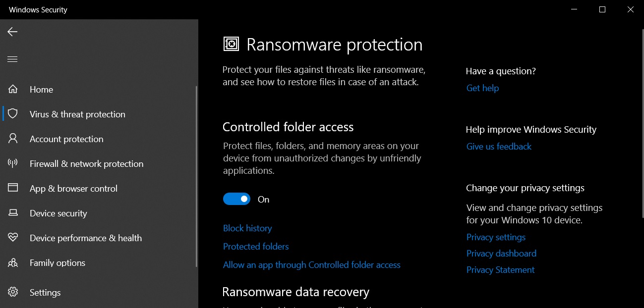Go to Privacy dashboard link

point(501,254)
